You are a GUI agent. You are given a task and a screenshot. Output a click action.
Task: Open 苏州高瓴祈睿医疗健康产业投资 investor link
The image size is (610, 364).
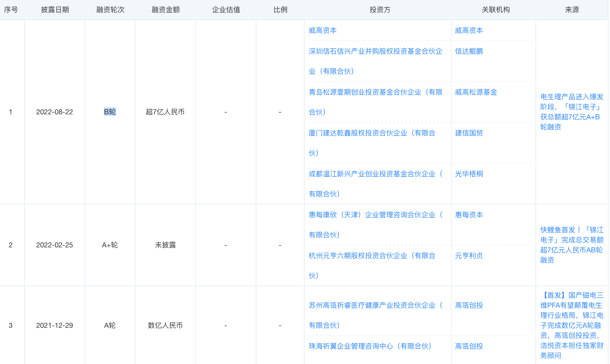click(375, 315)
